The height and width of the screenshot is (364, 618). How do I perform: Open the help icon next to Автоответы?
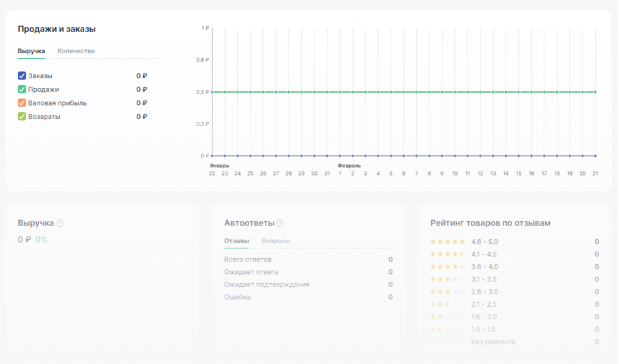[x=280, y=223]
